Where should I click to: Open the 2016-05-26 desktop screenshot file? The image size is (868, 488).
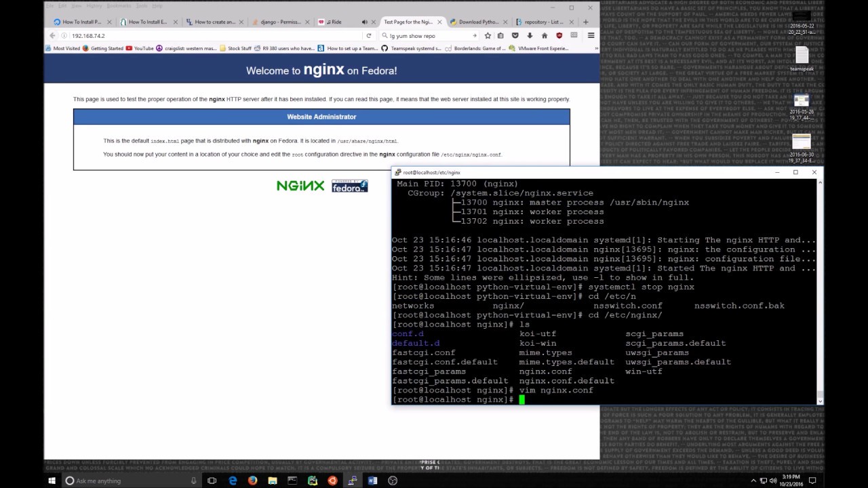point(802,107)
